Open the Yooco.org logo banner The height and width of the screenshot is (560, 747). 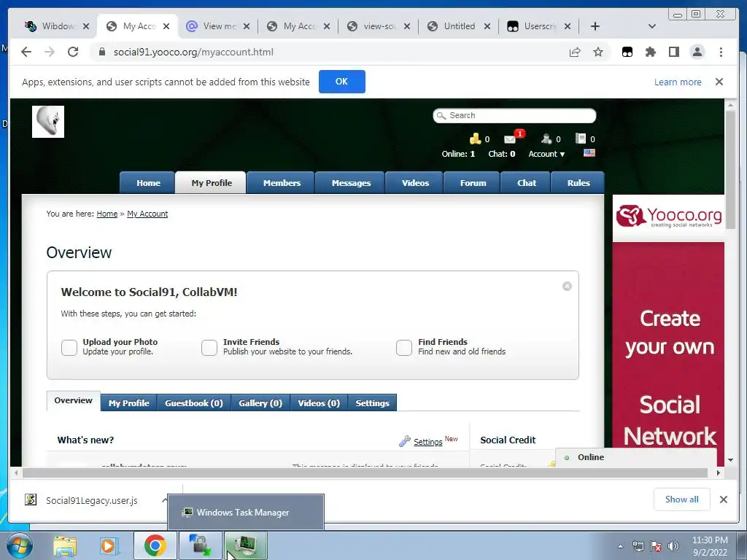(x=668, y=217)
